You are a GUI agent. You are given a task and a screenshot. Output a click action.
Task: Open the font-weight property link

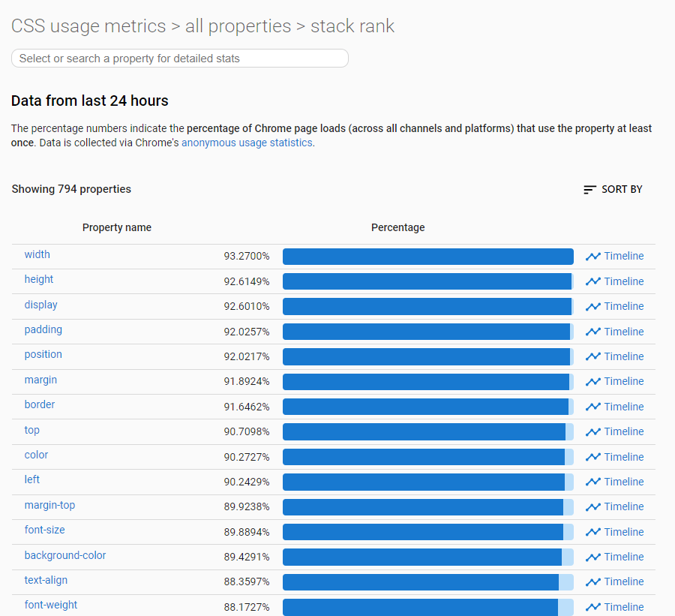pos(51,605)
